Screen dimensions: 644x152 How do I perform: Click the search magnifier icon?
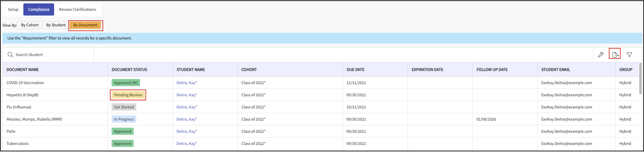10,55
